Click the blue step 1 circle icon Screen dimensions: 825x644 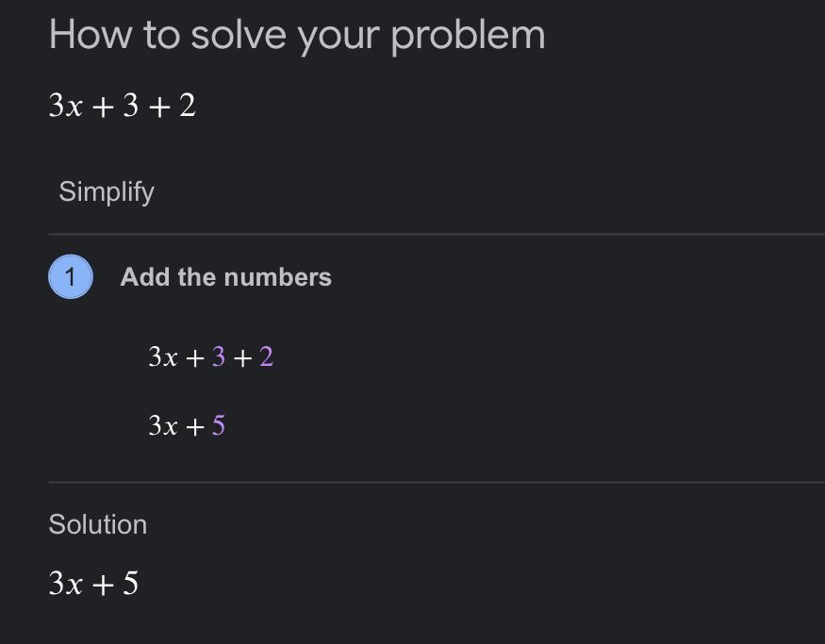click(71, 277)
